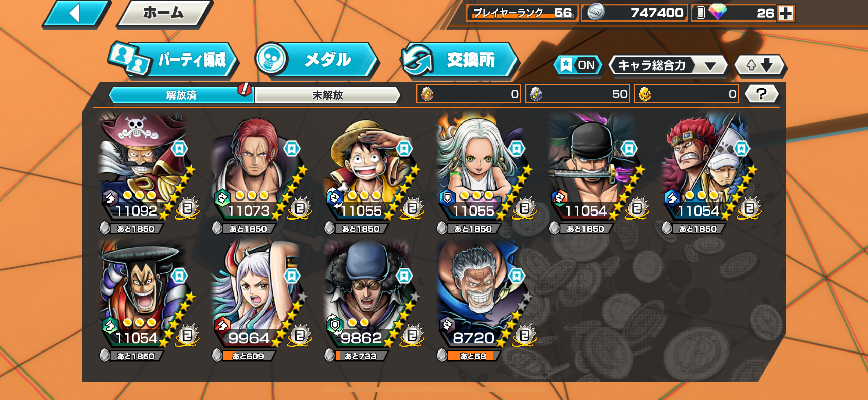This screenshot has height=400, width=868.
Task: Go to the 交換所 exchange shop
Action: pos(458,60)
